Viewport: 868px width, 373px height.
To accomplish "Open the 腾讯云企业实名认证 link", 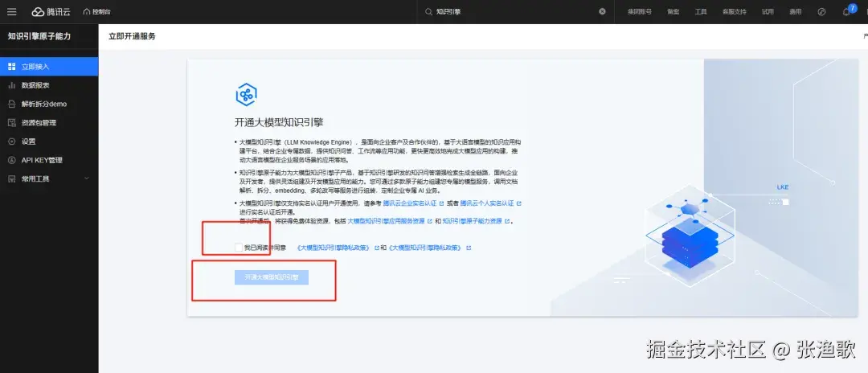I will [410, 203].
